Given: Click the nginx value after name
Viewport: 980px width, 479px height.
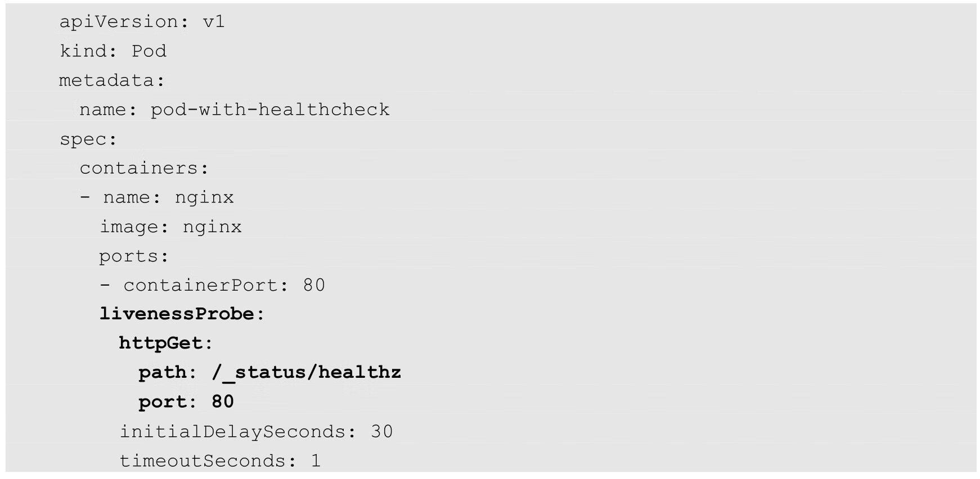Looking at the screenshot, I should tap(204, 197).
